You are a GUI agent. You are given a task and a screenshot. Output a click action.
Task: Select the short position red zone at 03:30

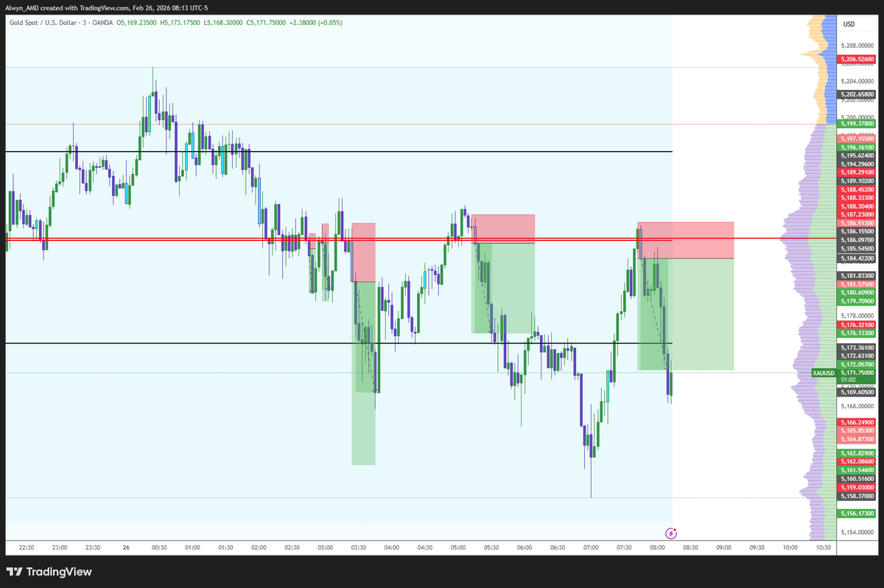(363, 252)
